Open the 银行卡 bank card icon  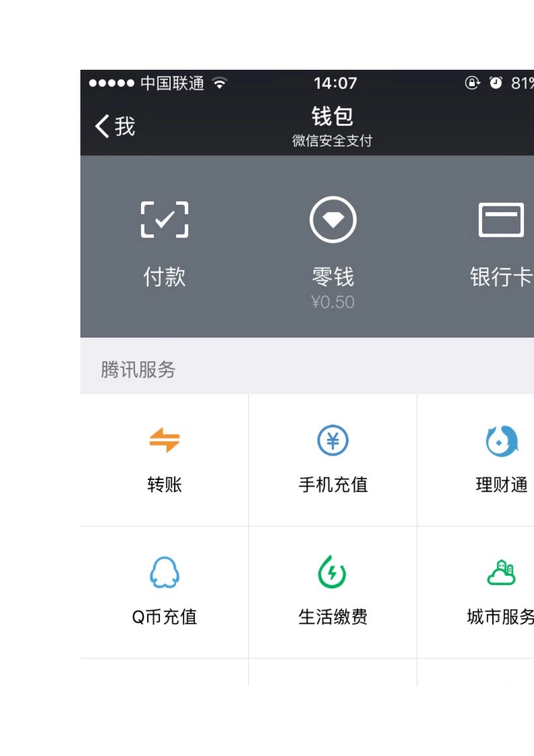pos(501,219)
